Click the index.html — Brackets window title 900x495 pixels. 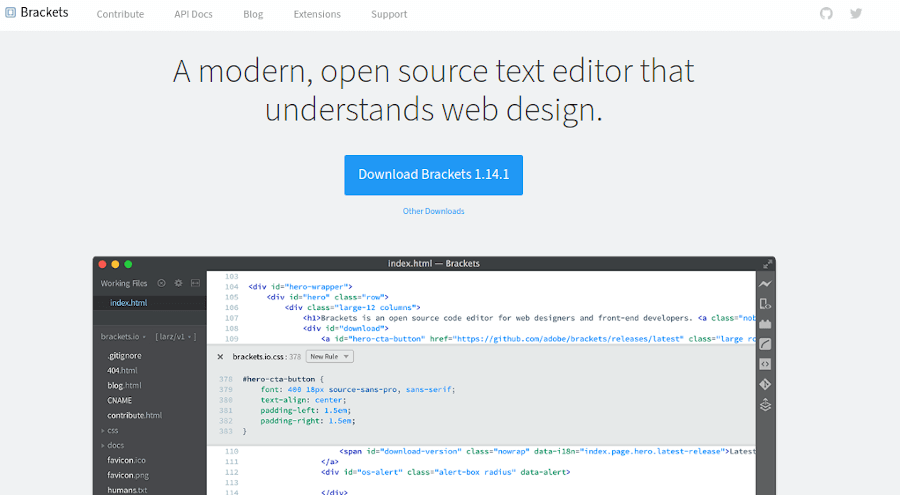433,264
